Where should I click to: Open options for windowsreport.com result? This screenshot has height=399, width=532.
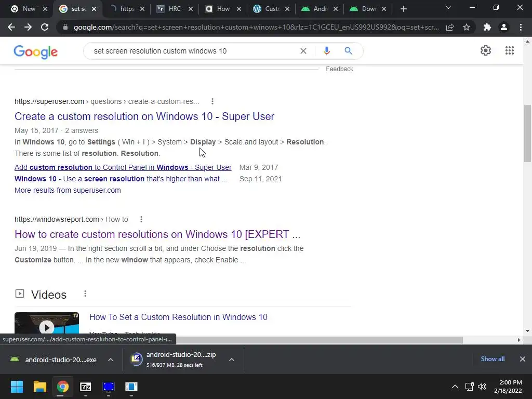pos(141,219)
